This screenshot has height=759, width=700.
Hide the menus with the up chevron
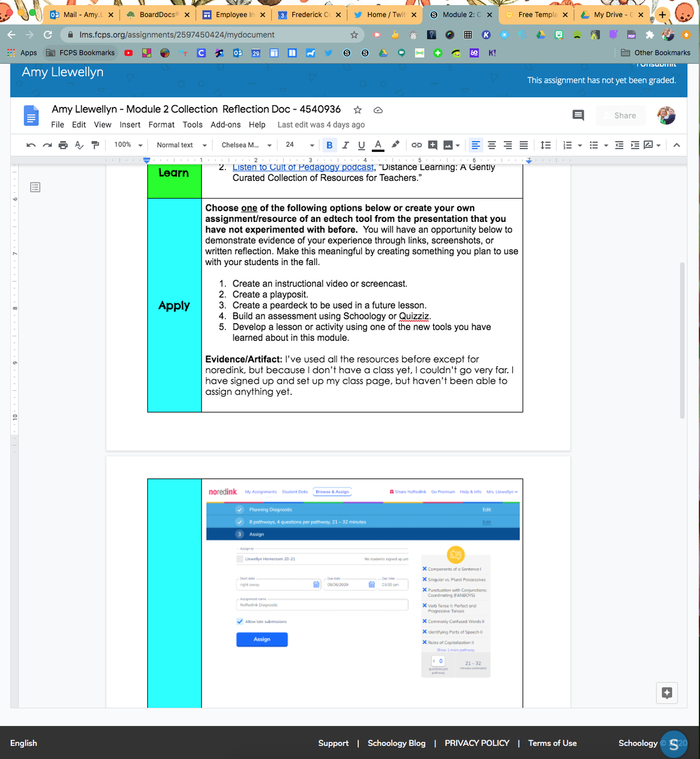tap(677, 145)
